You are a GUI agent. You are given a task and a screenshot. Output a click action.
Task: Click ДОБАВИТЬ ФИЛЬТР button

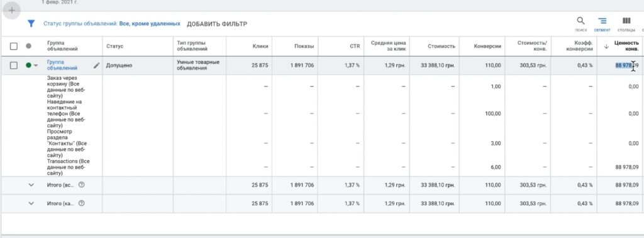(217, 24)
